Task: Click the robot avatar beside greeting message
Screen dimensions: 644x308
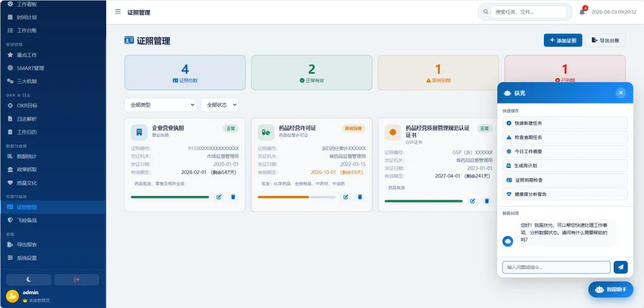Action: (507, 241)
